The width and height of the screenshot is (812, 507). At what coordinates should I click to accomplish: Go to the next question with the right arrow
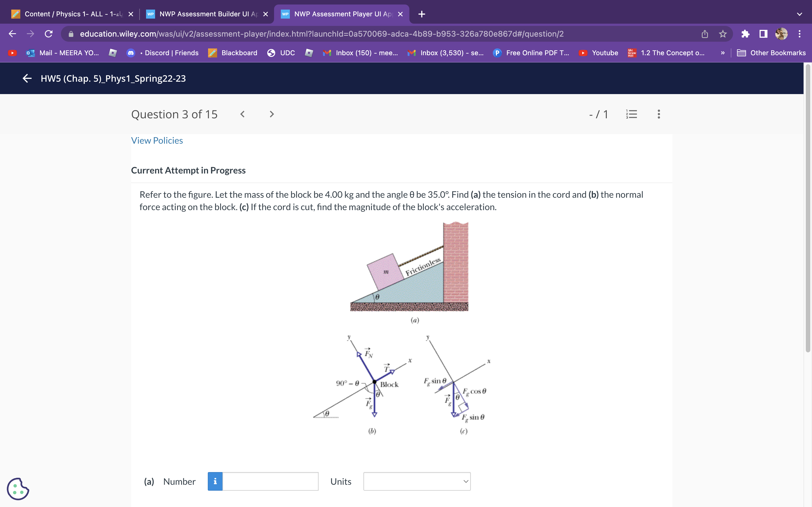271,114
